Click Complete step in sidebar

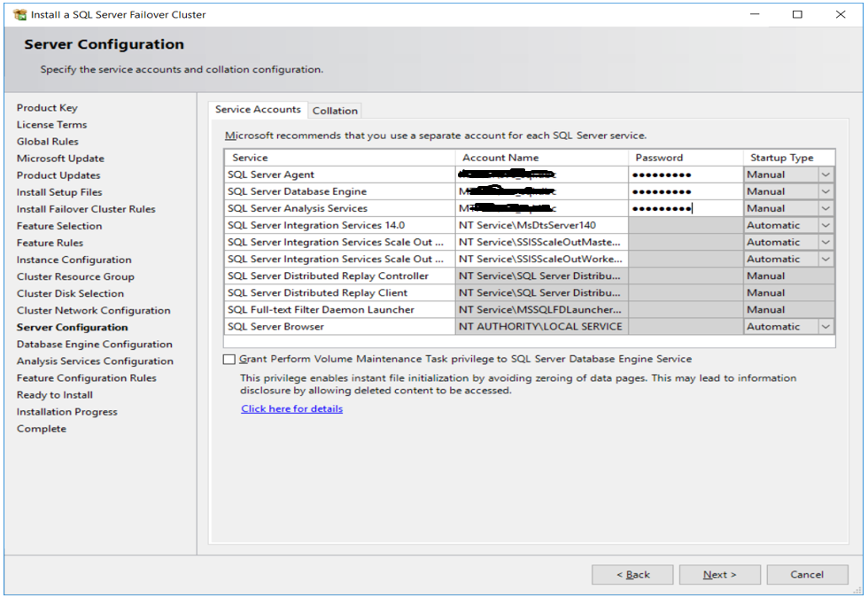[x=41, y=429]
